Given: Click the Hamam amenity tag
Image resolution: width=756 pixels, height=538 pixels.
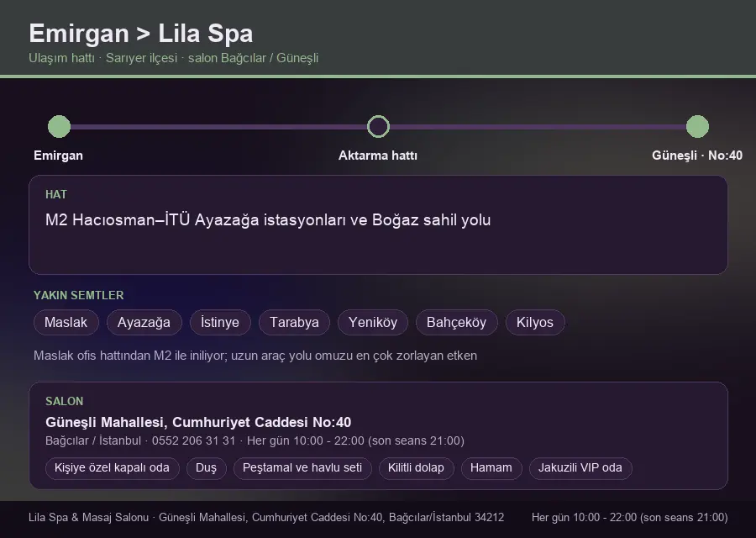Looking at the screenshot, I should 491,468.
